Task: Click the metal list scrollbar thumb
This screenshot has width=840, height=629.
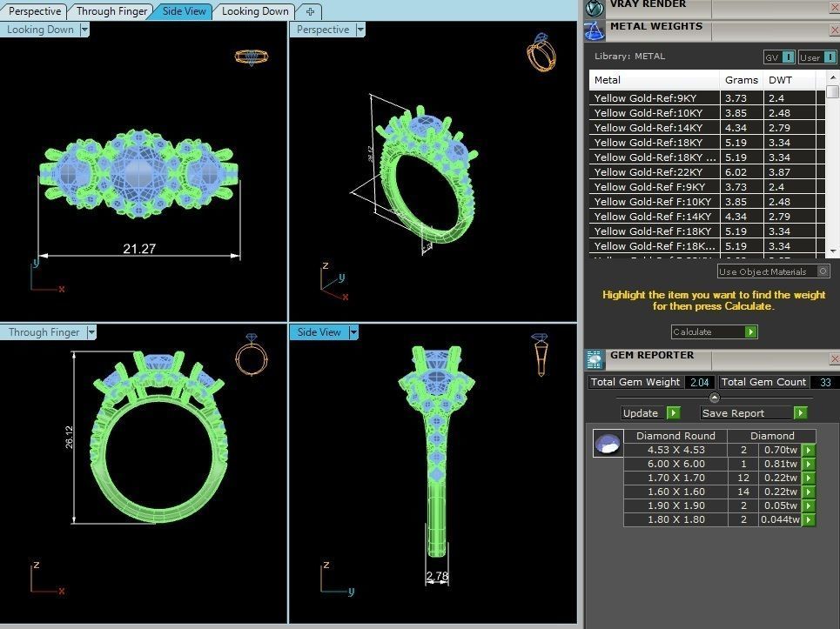Action: pos(832,91)
